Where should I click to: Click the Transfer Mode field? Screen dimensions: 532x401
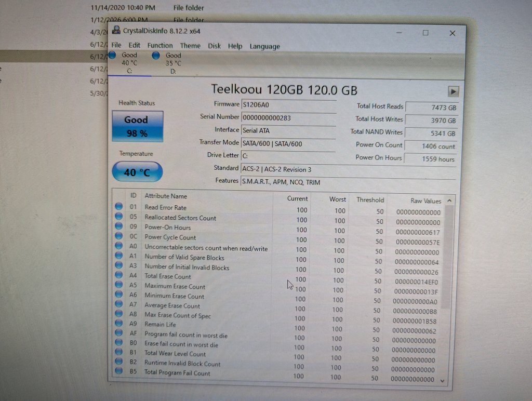[288, 143]
